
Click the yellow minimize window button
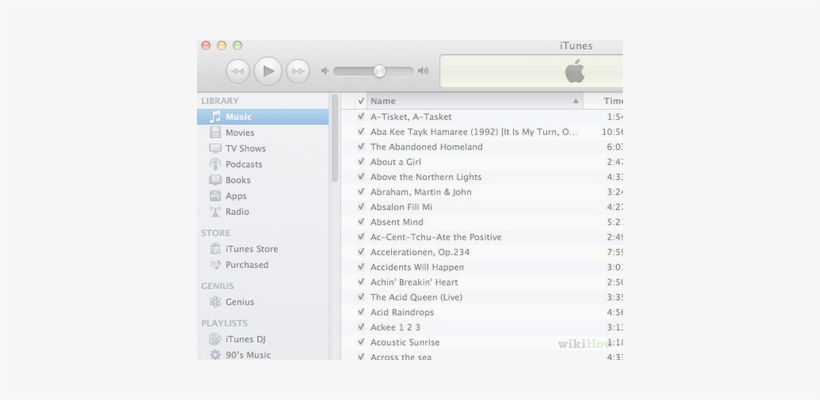click(222, 45)
